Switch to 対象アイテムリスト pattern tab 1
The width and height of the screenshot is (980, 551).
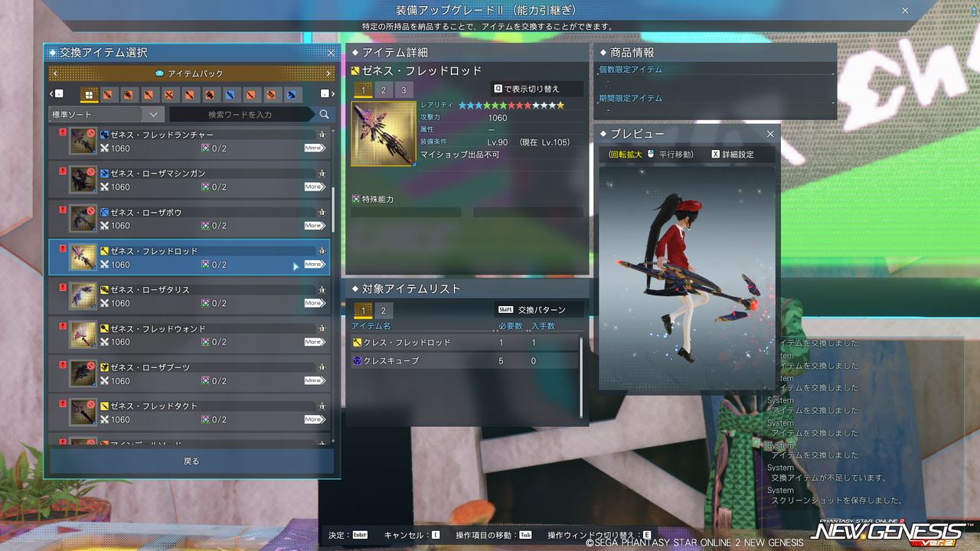coord(363,311)
